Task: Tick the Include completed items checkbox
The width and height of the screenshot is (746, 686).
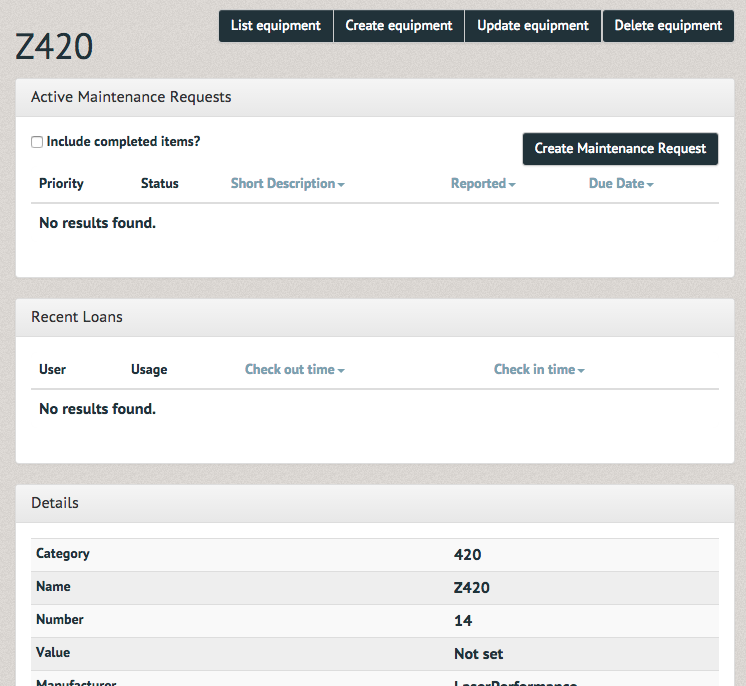Action: tap(37, 142)
